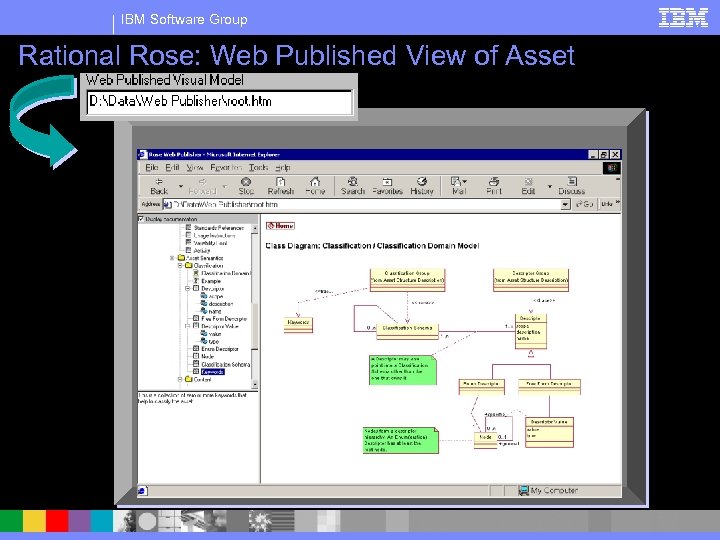Open the Tools menu
This screenshot has width=720, height=540.
point(259,168)
